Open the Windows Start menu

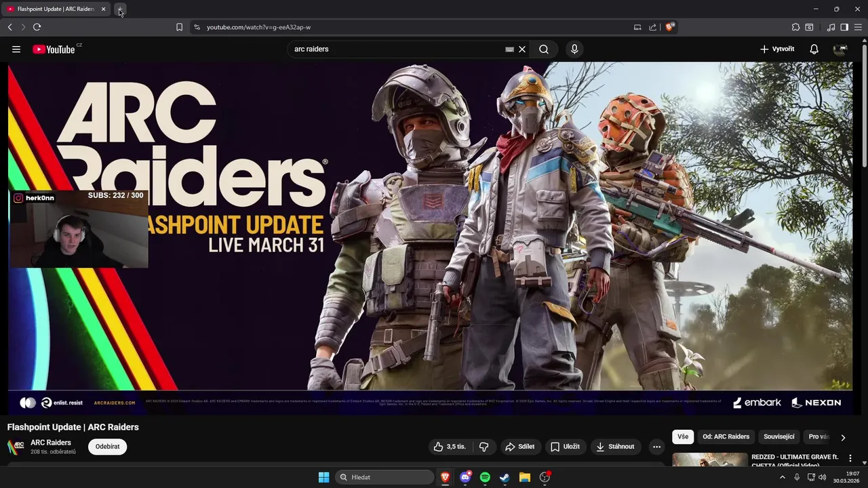pyautogui.click(x=324, y=477)
